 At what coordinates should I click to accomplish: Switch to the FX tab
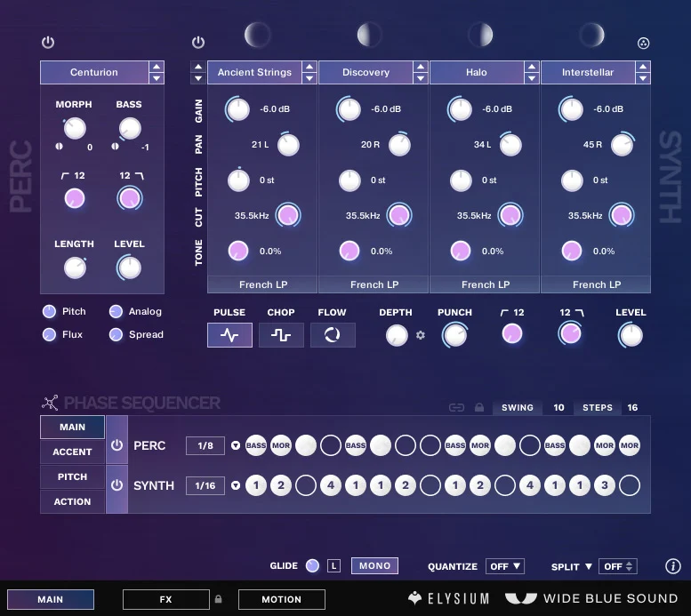click(165, 600)
